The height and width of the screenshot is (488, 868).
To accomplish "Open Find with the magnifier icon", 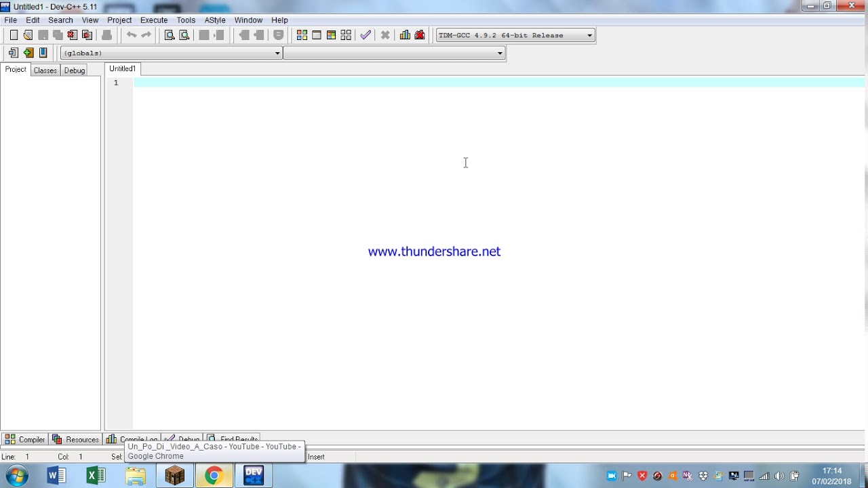I will tap(170, 35).
